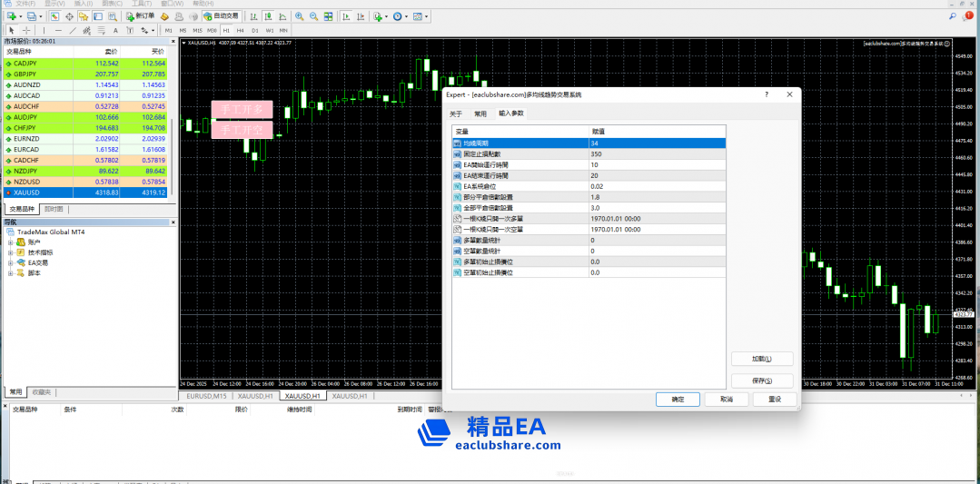Expand the 技术指标 indicators tree node
This screenshot has width=980, height=484.
point(11,252)
